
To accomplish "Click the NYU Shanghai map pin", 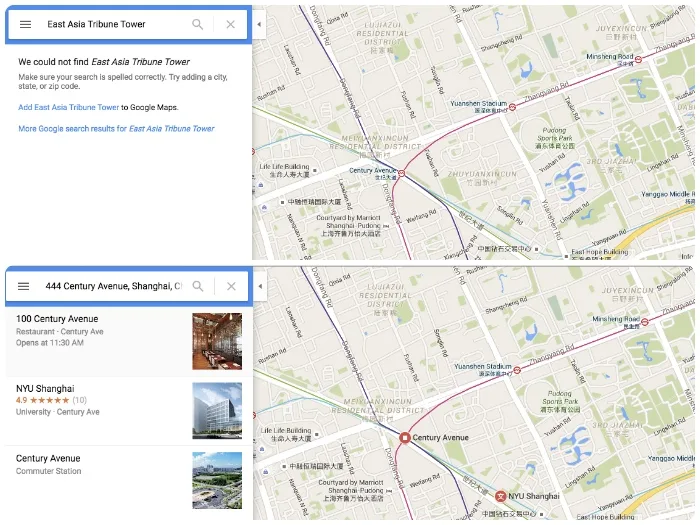I will (x=501, y=496).
